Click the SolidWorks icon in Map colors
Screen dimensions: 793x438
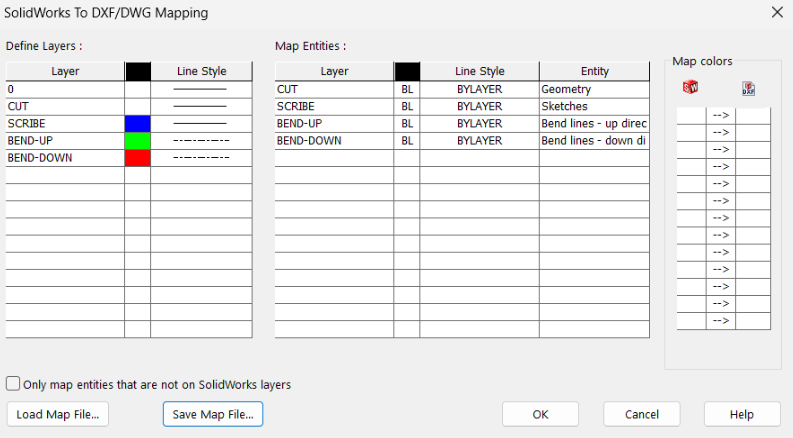(690, 88)
